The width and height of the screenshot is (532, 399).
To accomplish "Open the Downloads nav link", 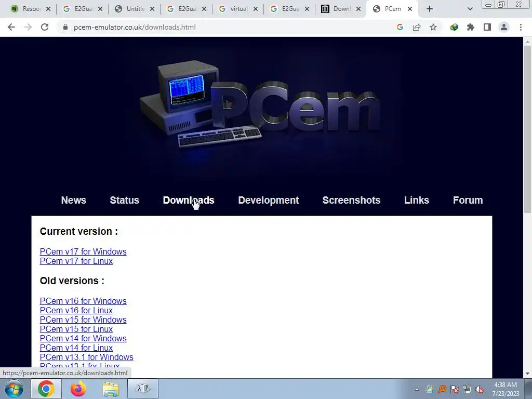I will 189,200.
